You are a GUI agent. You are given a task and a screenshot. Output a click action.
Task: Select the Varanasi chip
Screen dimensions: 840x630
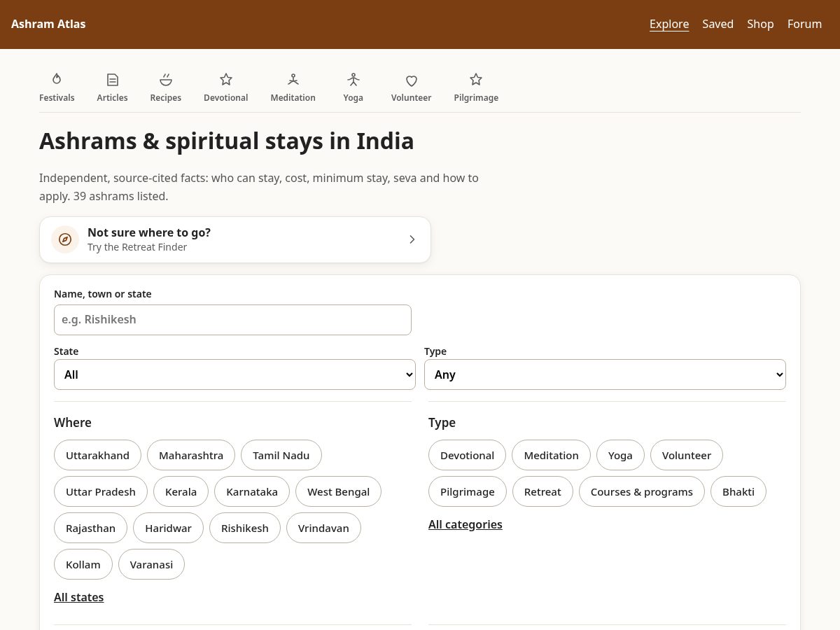pos(151,564)
